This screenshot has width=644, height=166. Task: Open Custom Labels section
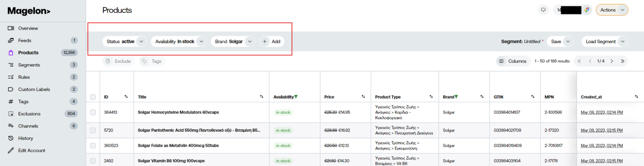pos(34,89)
